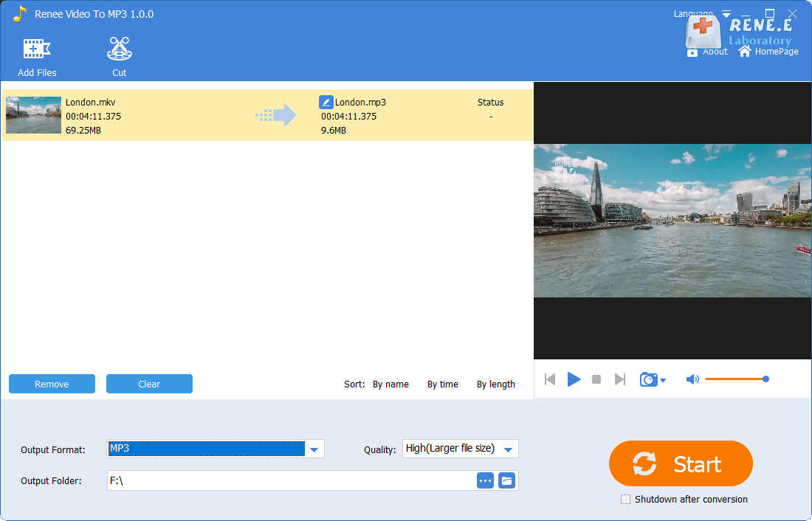The height and width of the screenshot is (521, 812).
Task: Browse output folder with the ellipsis button
Action: click(x=485, y=480)
